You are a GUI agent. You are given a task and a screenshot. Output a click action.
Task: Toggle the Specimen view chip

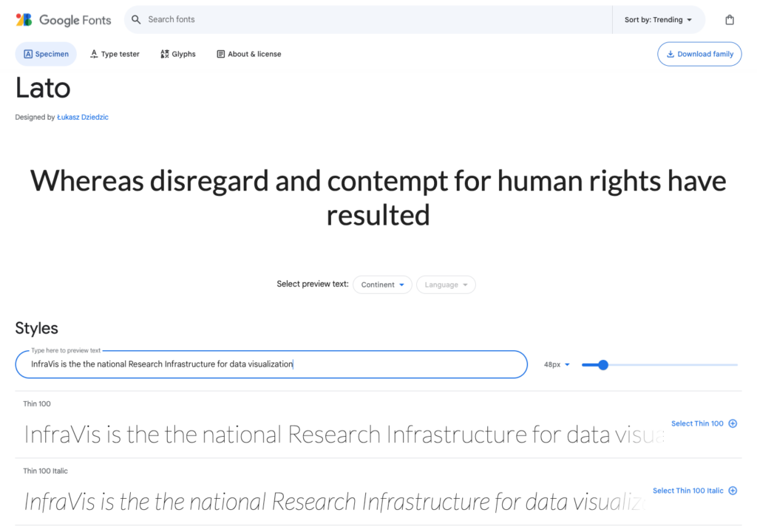click(x=46, y=54)
